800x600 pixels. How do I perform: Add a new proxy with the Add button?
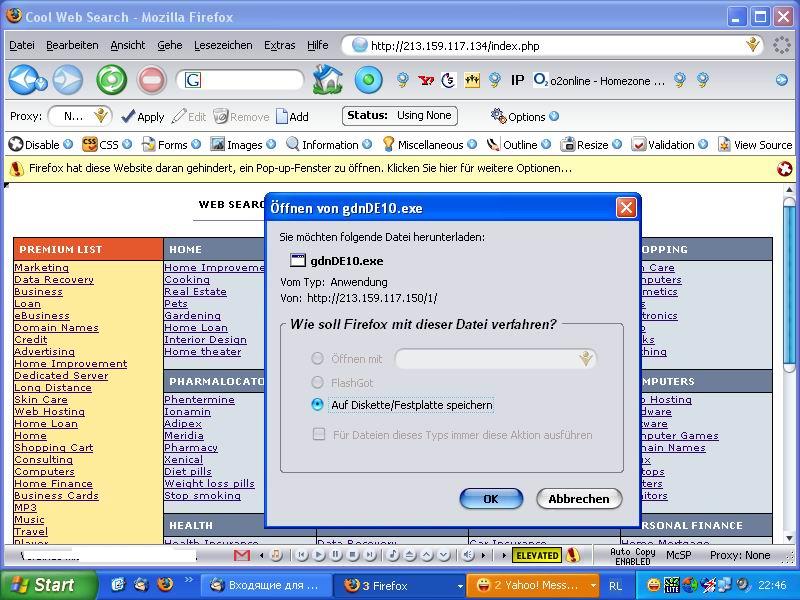pyautogui.click(x=292, y=117)
